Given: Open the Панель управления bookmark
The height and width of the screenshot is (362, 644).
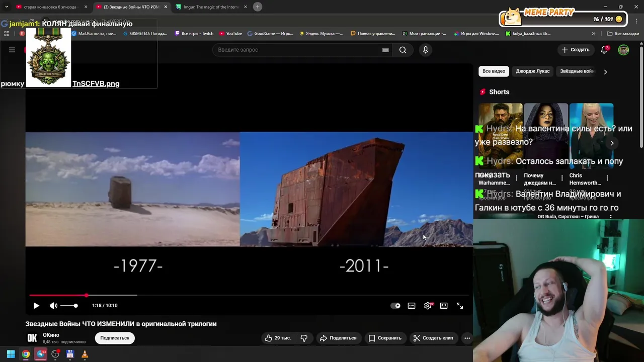Looking at the screenshot, I should click(x=373, y=34).
